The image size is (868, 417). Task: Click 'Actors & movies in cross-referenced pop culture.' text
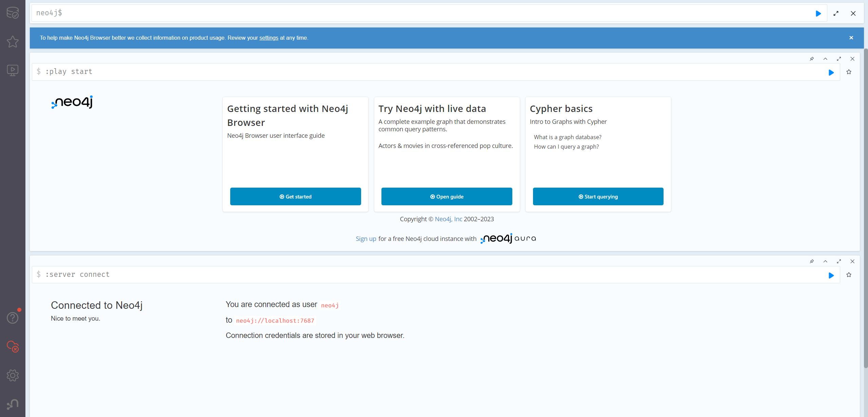pos(446,146)
